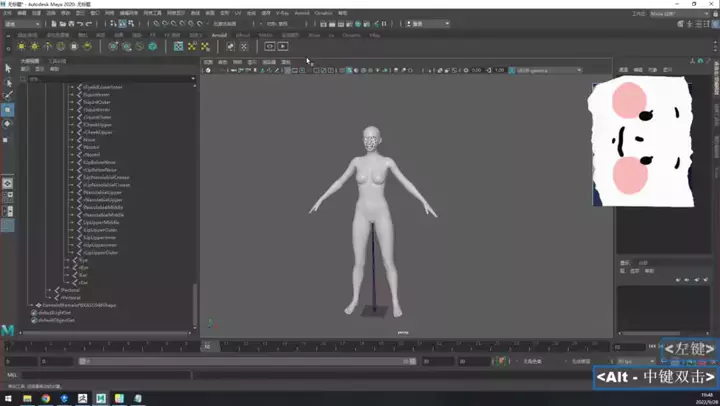Viewport: 720px width, 406px height.
Task: Click the Paint Selection brush tool
Action: click(x=8, y=96)
